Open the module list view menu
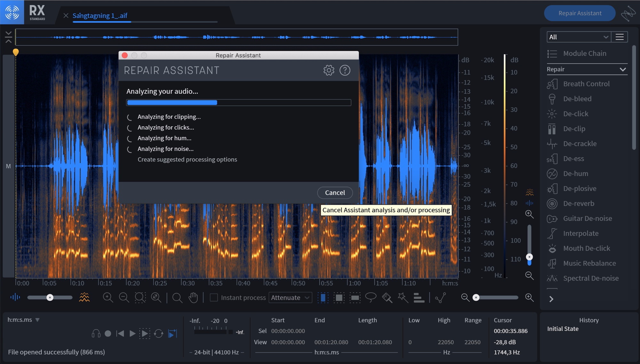The height and width of the screenshot is (364, 640). pos(620,37)
